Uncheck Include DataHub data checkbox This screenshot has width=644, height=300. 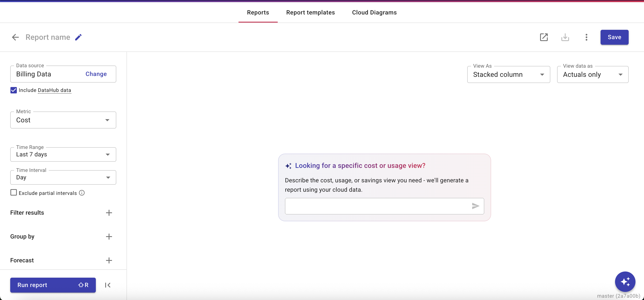[x=13, y=90]
